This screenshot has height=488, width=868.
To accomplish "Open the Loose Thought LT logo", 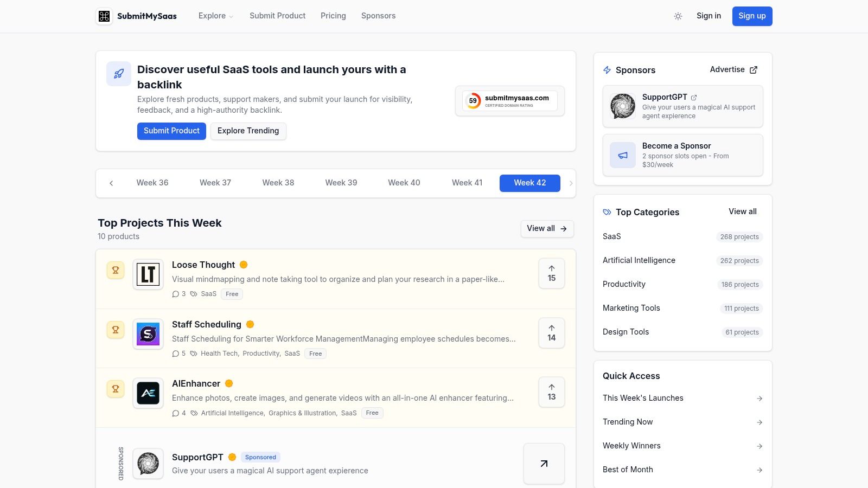I will pos(148,274).
